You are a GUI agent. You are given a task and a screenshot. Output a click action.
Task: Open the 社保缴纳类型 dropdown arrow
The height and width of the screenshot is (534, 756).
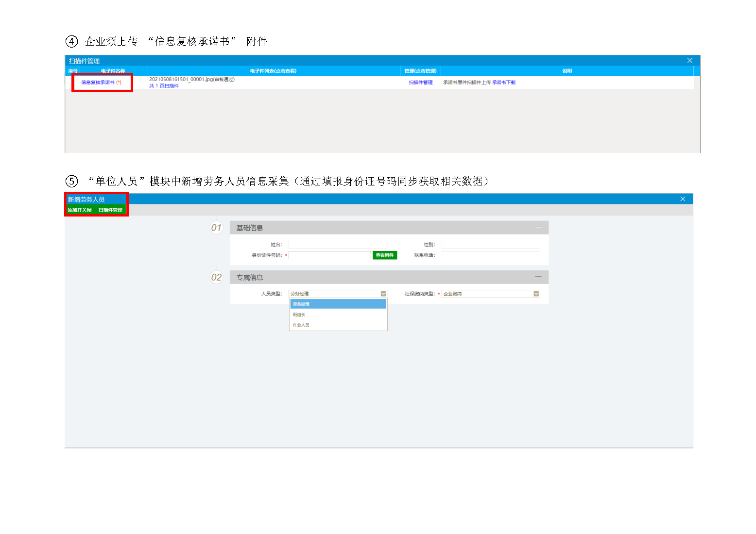click(x=536, y=294)
